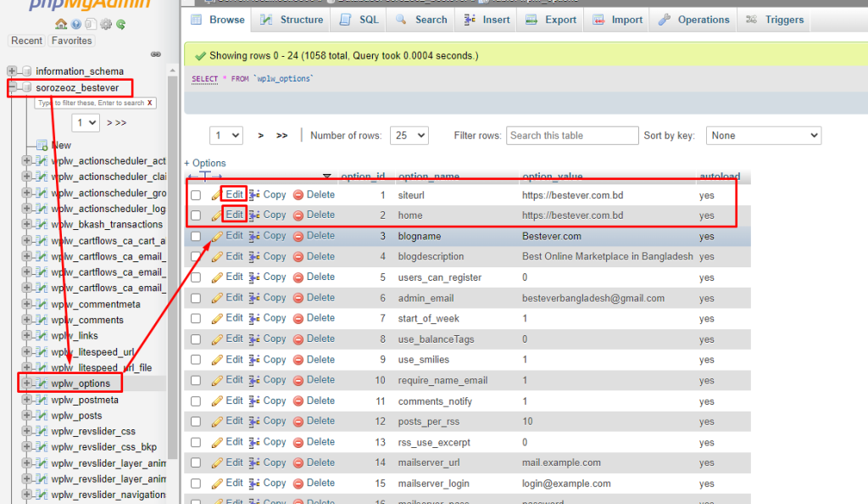
Task: Switch to the Structure tab
Action: [292, 20]
